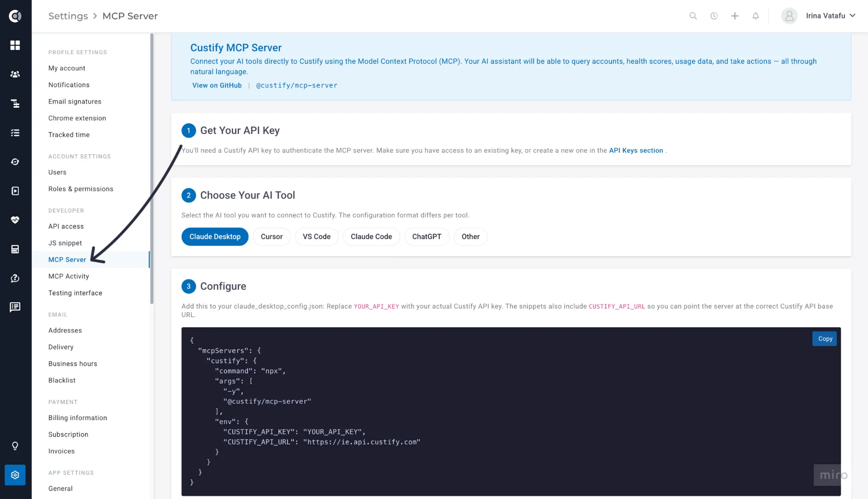Select the Claude Code tool option
The height and width of the screenshot is (499, 868).
click(371, 237)
